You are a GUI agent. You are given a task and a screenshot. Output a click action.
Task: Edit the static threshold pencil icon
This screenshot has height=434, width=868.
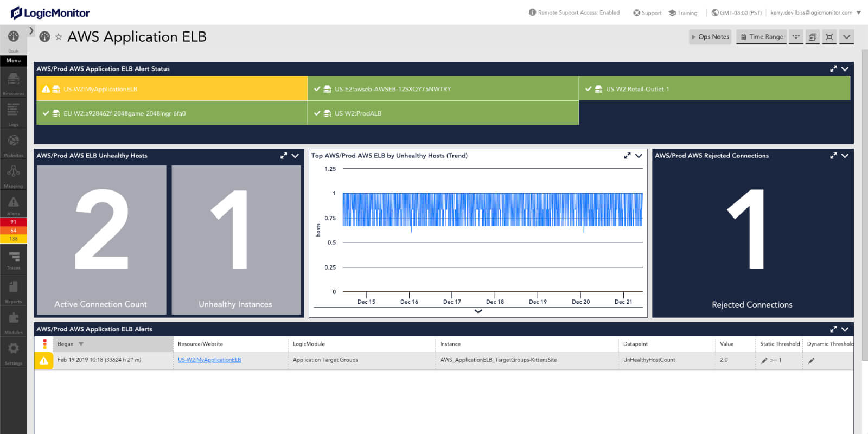click(764, 360)
